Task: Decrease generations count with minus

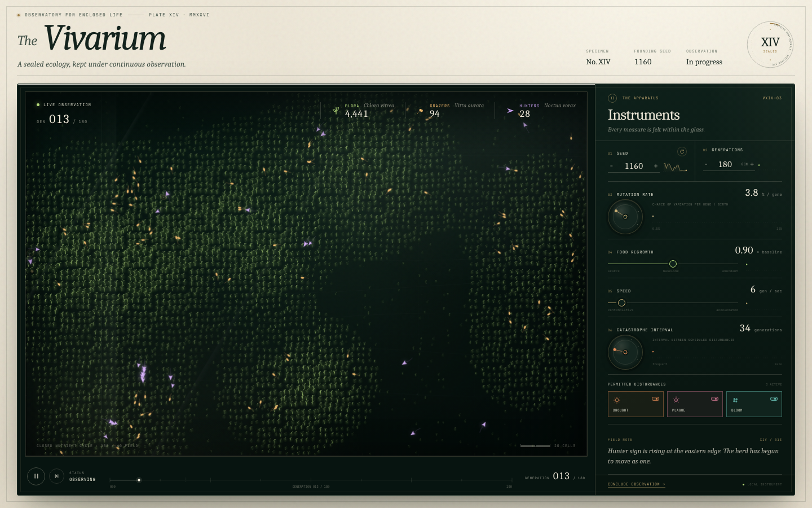Action: [706, 164]
